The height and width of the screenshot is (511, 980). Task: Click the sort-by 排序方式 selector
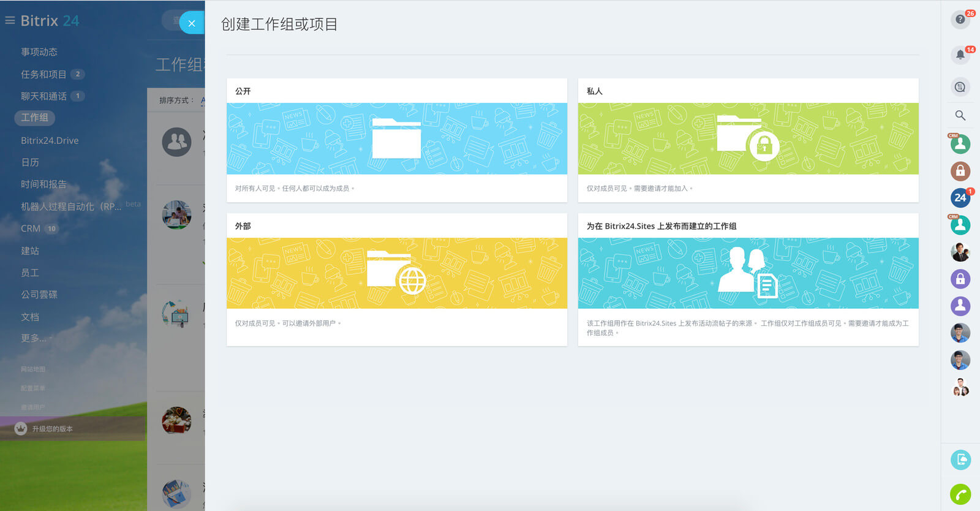click(x=181, y=100)
